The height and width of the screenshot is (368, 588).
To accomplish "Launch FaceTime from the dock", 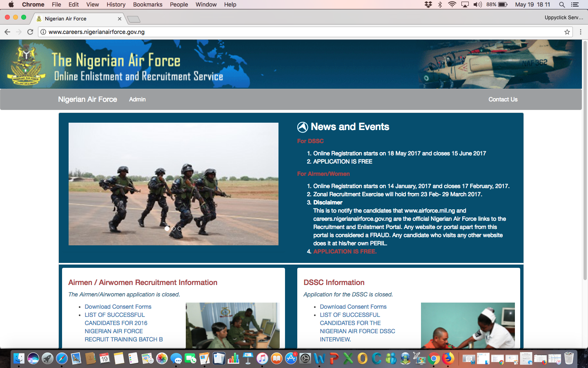I will pos(190,359).
